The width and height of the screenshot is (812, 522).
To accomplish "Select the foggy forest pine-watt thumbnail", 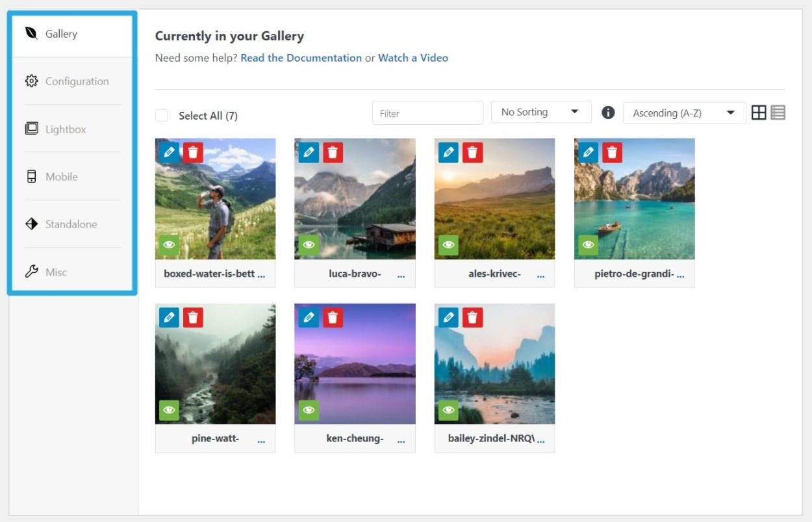I will pos(215,363).
